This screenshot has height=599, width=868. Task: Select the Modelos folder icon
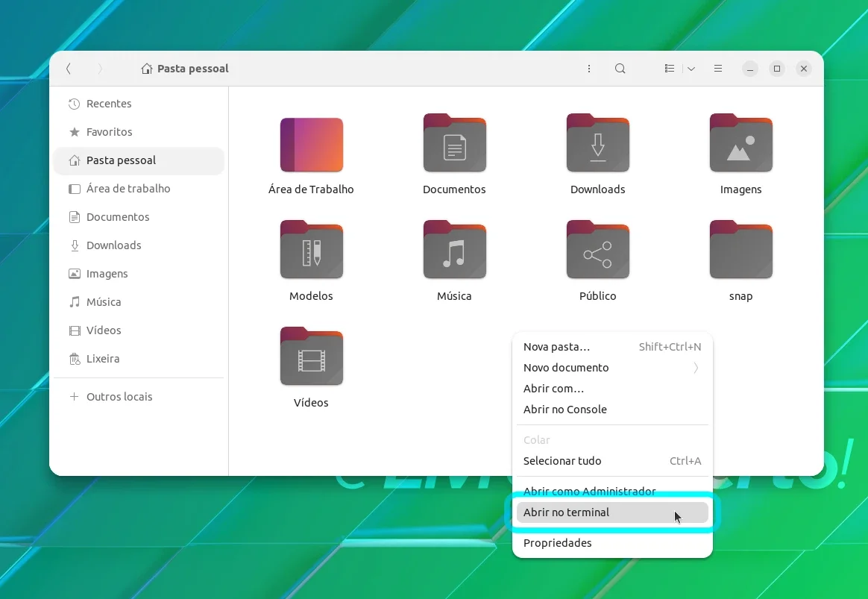tap(312, 250)
